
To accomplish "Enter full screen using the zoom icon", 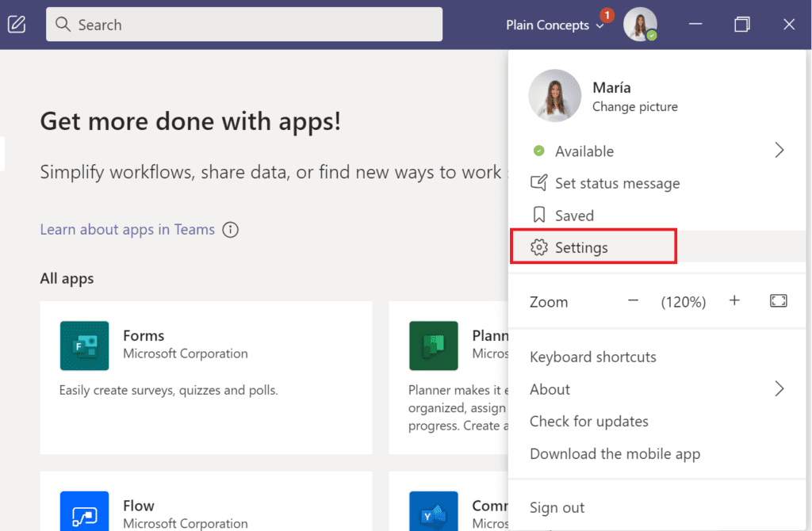I will tap(778, 301).
